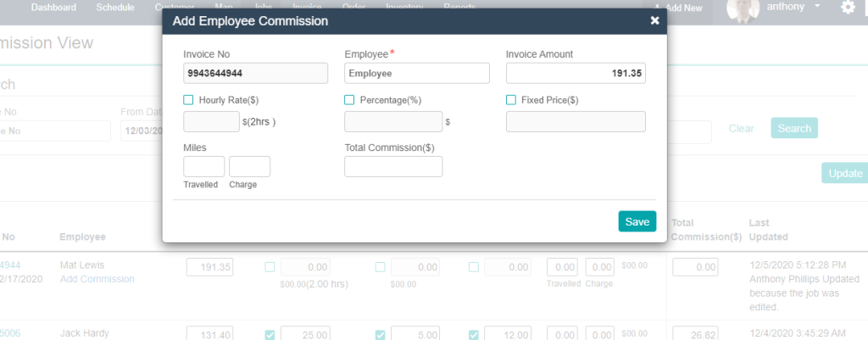
Task: Click the Miles Travelled input box
Action: pyautogui.click(x=203, y=167)
